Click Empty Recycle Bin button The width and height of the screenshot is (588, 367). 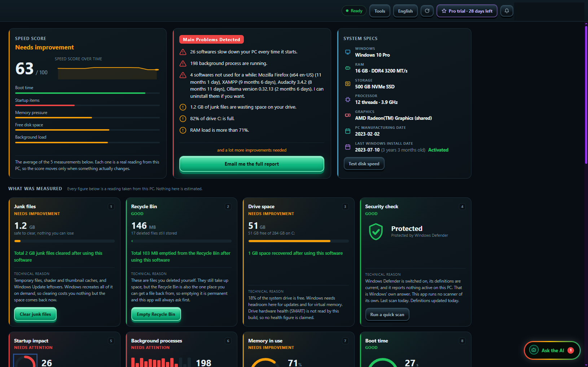point(156,314)
